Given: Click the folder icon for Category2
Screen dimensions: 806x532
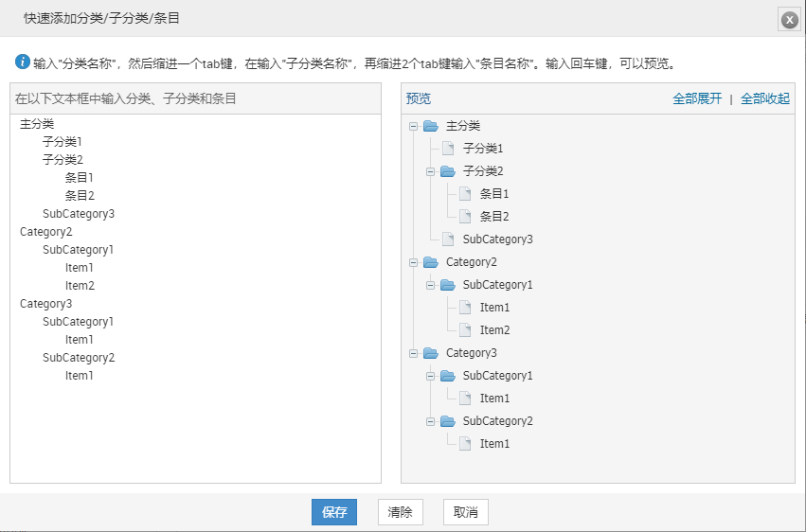Looking at the screenshot, I should [431, 262].
